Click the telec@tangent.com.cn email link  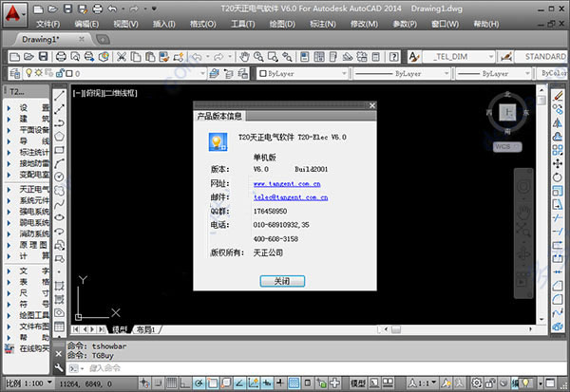click(291, 197)
